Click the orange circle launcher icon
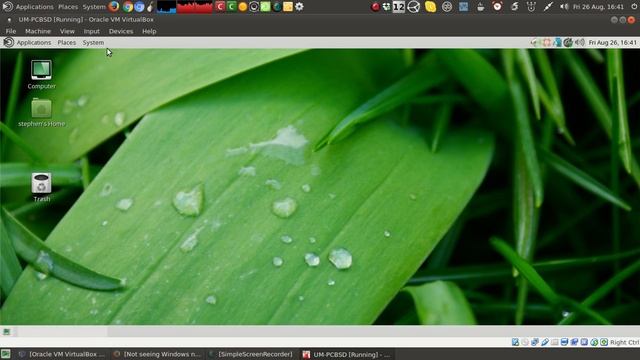The width and height of the screenshot is (640, 360). 242,7
